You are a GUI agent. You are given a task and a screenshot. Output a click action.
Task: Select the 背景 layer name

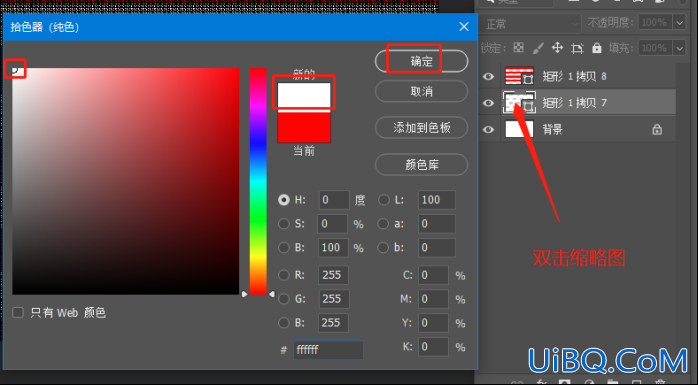[x=552, y=130]
